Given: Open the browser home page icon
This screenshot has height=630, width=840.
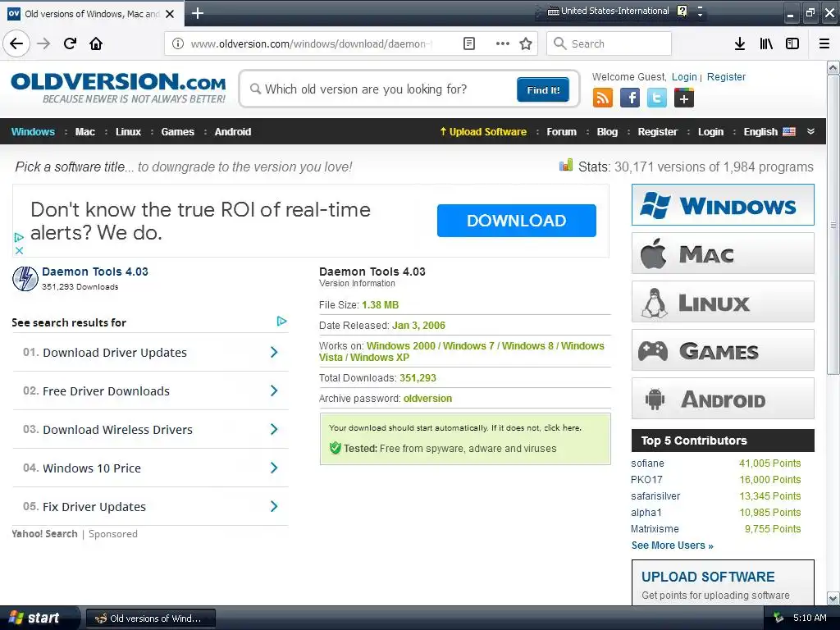Looking at the screenshot, I should point(96,43).
